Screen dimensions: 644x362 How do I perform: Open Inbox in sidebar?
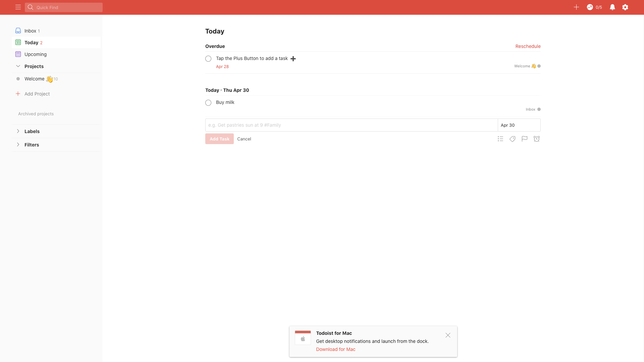(x=30, y=31)
